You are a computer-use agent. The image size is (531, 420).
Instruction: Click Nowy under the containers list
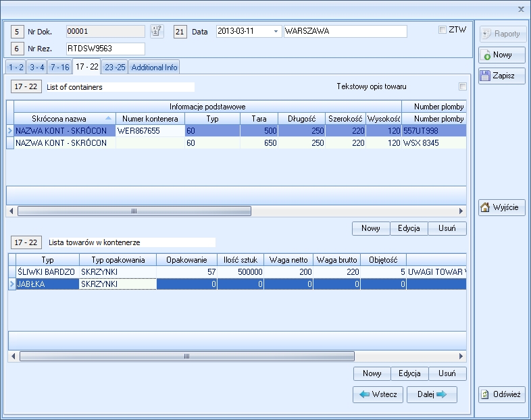(x=371, y=228)
